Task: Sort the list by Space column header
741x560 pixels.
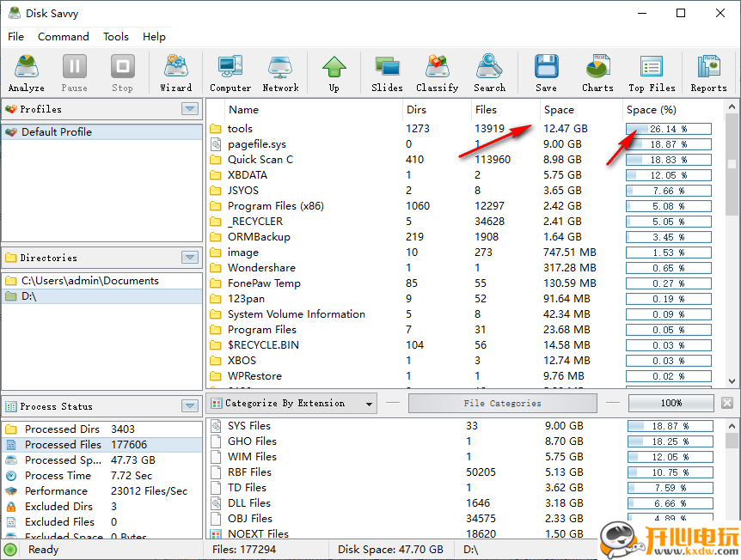Action: coord(559,110)
